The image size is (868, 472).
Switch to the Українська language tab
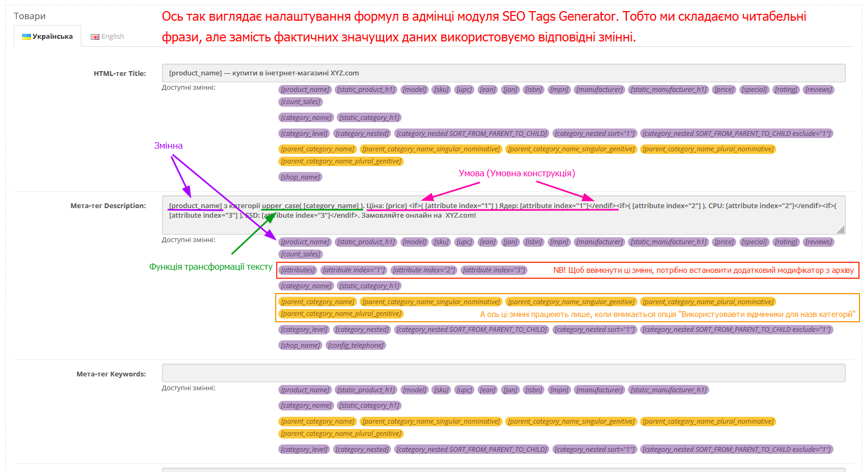(x=47, y=36)
